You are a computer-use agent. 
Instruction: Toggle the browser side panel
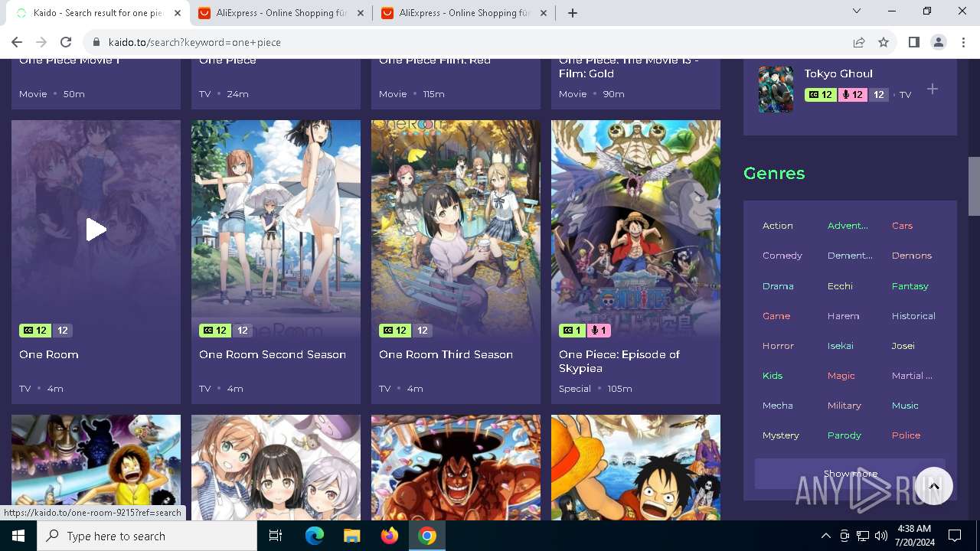(x=913, y=43)
